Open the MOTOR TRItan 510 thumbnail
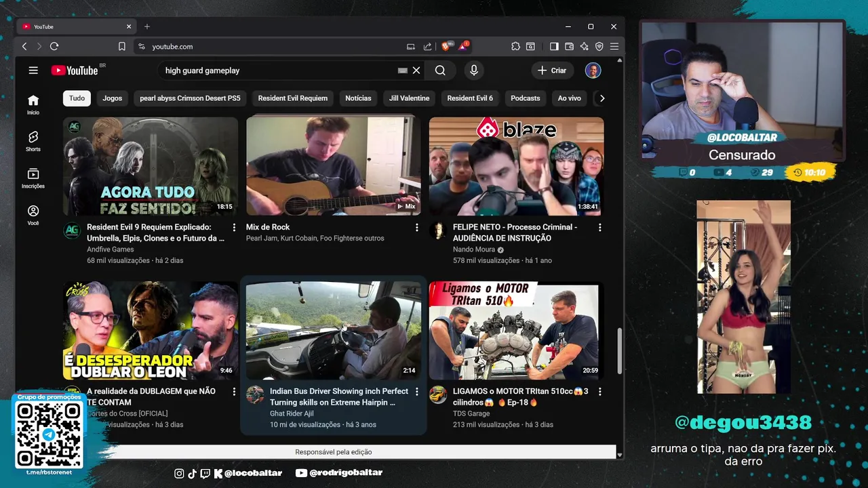Image resolution: width=868 pixels, height=488 pixels. coord(516,331)
